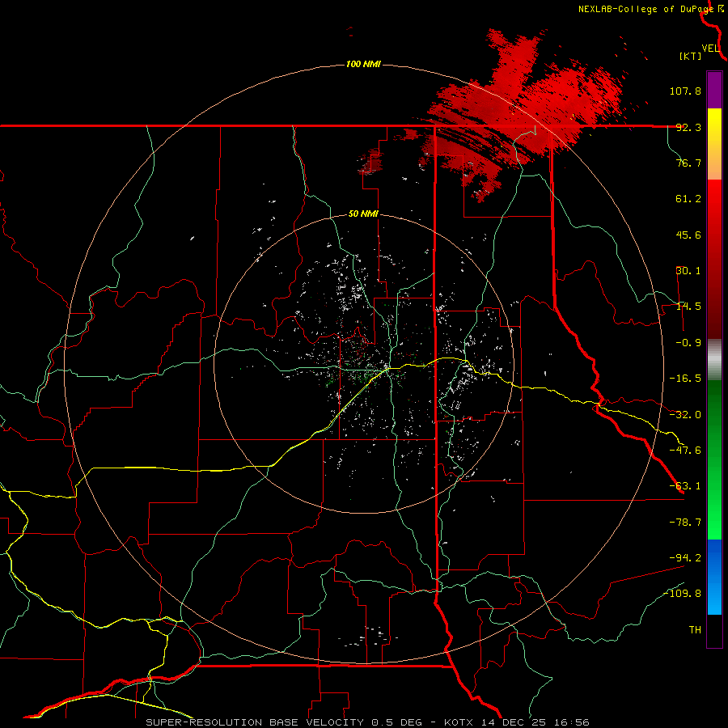Viewport: 728px width, 728px height.
Task: Click the 50 NMI range ring label
Action: coord(363,214)
